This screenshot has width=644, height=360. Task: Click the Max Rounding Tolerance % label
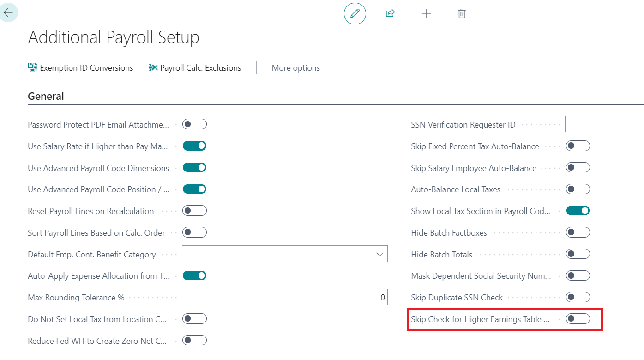tap(76, 297)
